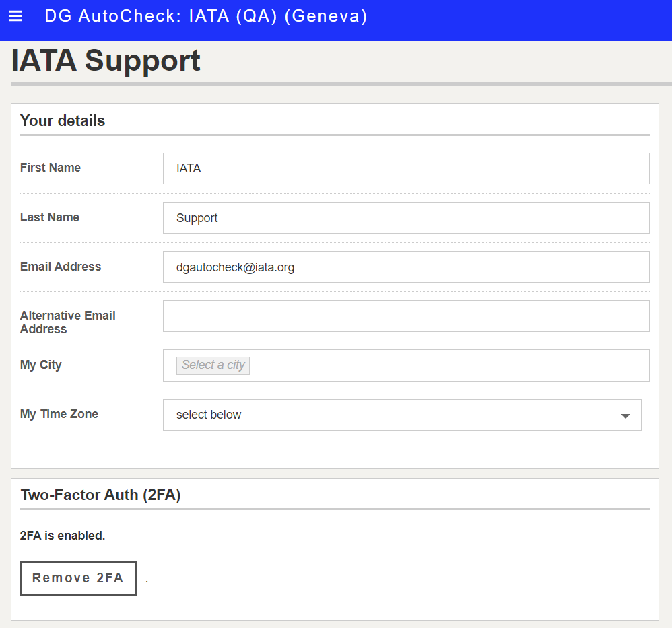The width and height of the screenshot is (672, 628).
Task: Click the 'First Name' label
Action: (x=50, y=168)
